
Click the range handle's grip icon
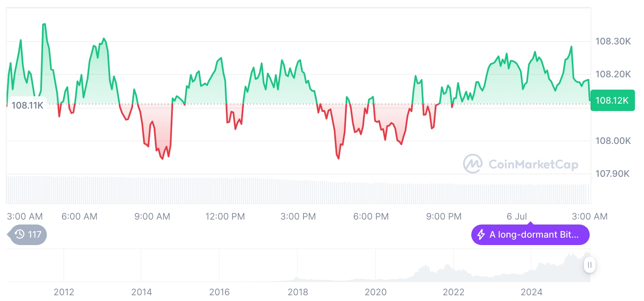tap(590, 265)
